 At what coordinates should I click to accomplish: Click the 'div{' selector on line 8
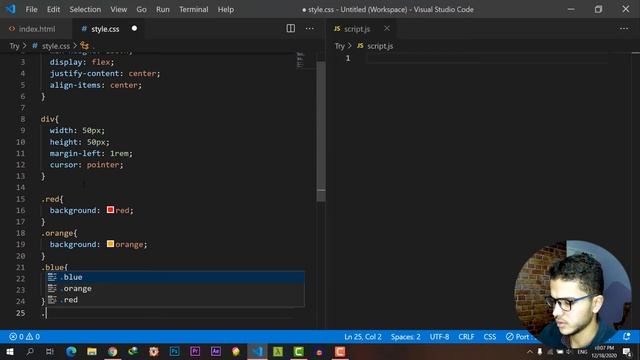tap(50, 119)
